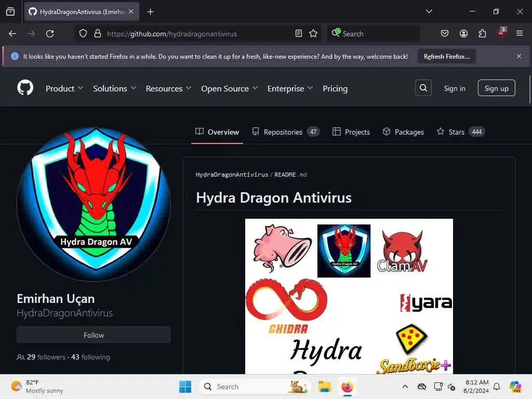532x399 pixels.
Task: Click the site padlock security icon
Action: point(97,34)
